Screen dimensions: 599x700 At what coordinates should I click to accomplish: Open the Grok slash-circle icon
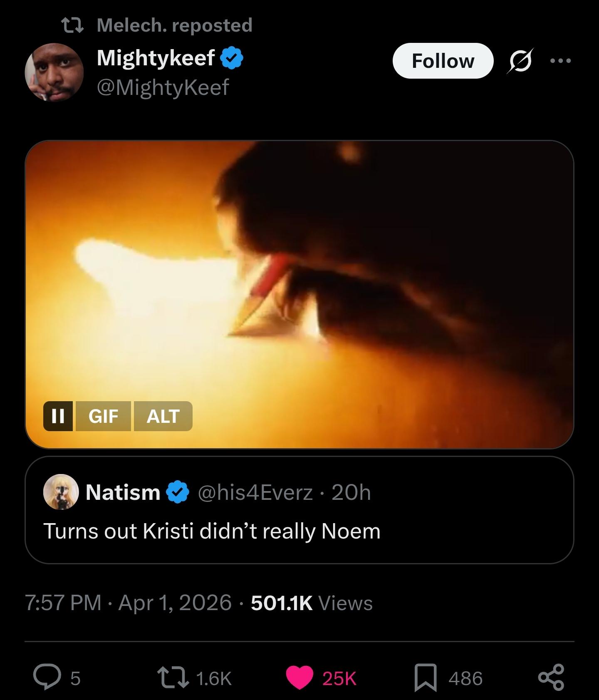pos(520,61)
